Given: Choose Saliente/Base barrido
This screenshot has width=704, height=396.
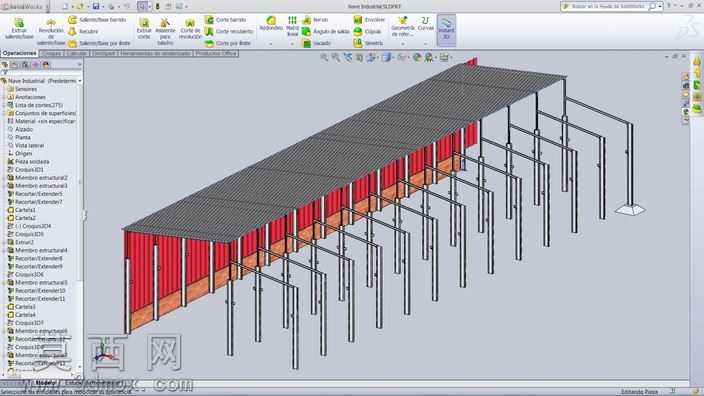Looking at the screenshot, I should 97,20.
